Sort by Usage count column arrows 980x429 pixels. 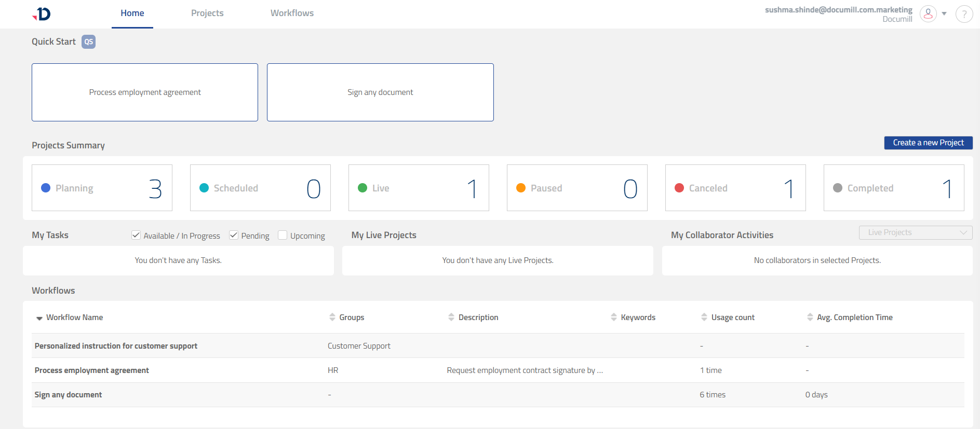pos(704,317)
